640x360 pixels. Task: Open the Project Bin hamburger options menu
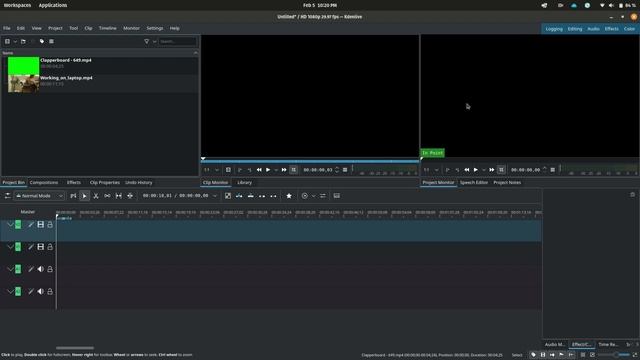click(x=51, y=41)
